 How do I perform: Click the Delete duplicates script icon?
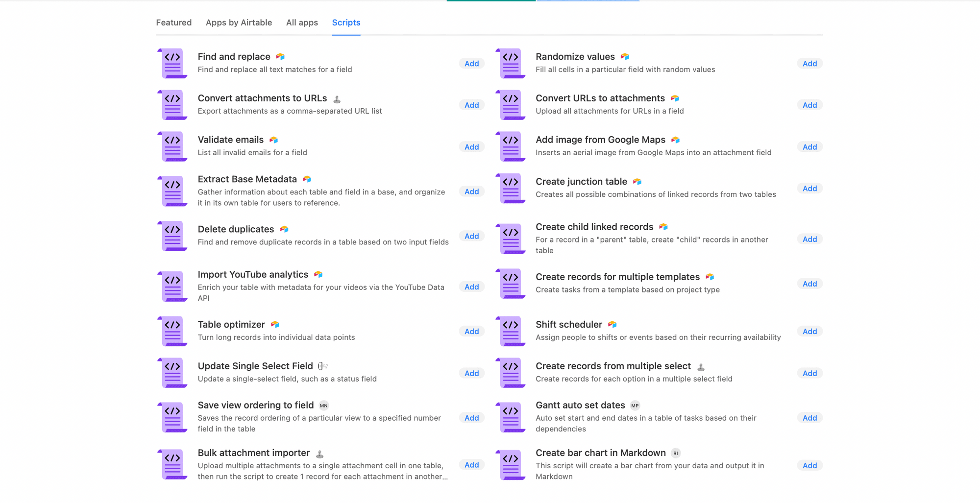click(172, 236)
